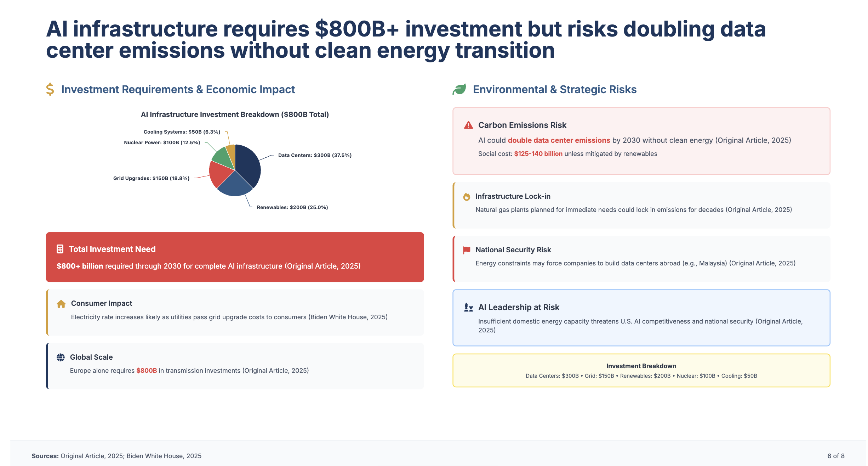868x466 pixels.
Task: Click the flame icon next to Infrastructure Lock-in
Action: click(467, 197)
